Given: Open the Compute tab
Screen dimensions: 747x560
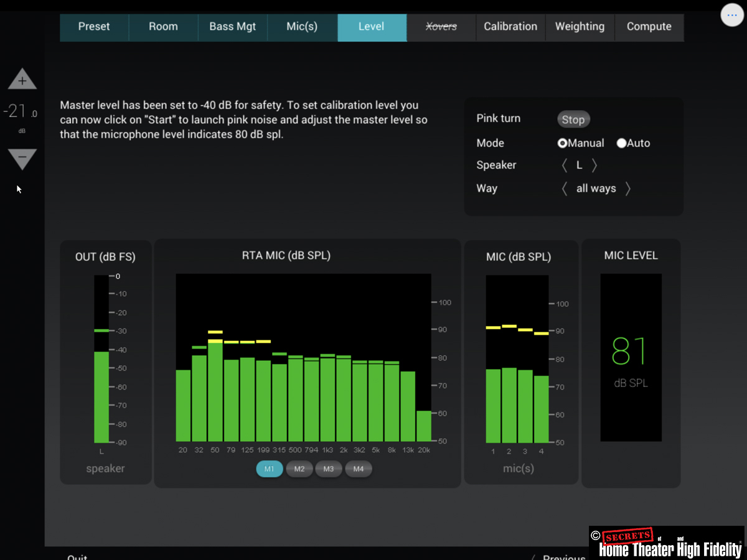Looking at the screenshot, I should [x=649, y=27].
